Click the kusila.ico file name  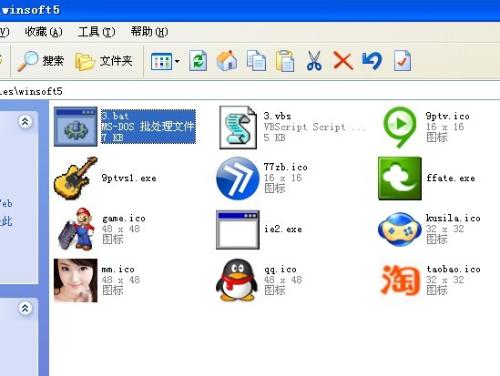453,218
